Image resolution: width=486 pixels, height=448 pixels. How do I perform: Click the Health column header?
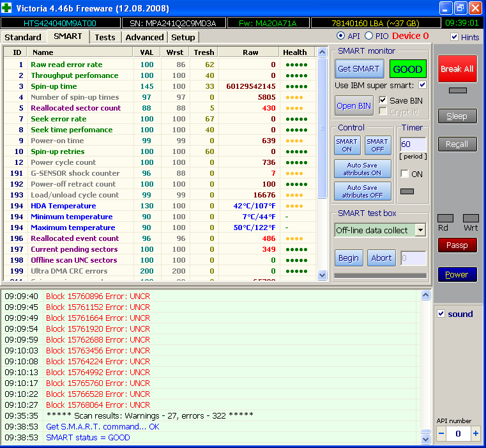pos(297,52)
